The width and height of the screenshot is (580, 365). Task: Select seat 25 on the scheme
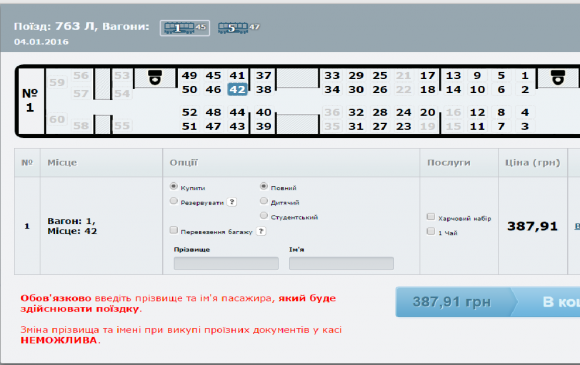tap(380, 75)
